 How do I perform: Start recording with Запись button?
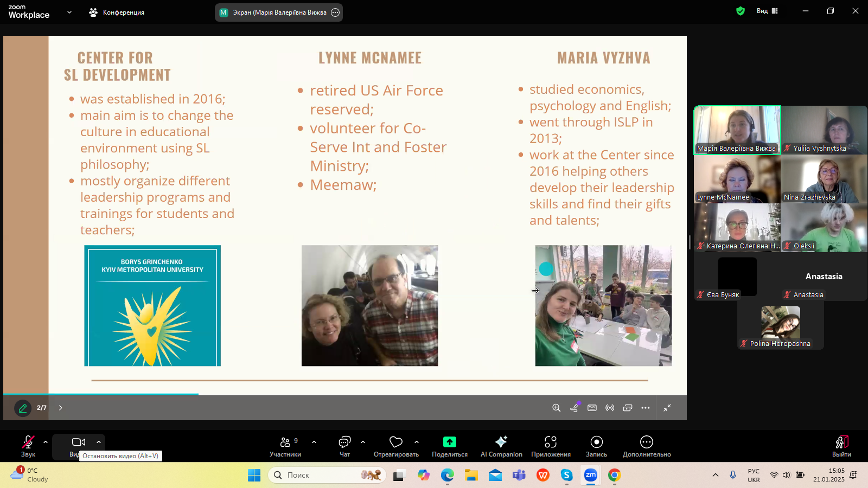click(x=596, y=446)
